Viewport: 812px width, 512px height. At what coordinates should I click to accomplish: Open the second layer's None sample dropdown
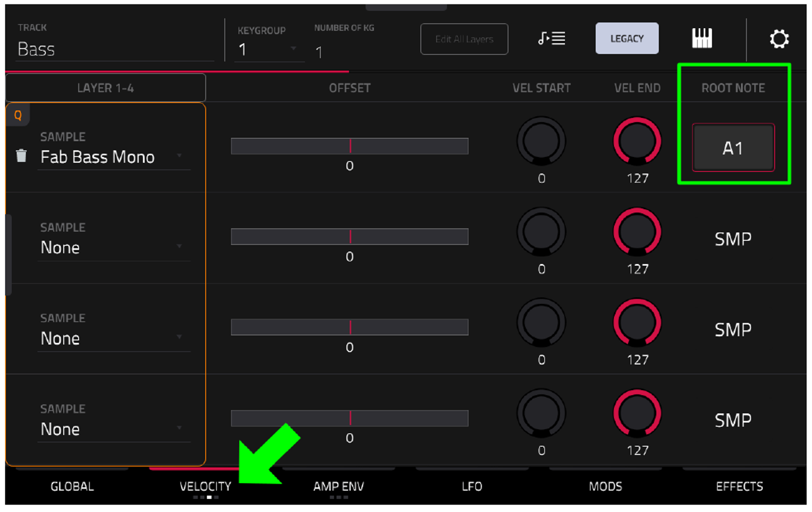114,247
